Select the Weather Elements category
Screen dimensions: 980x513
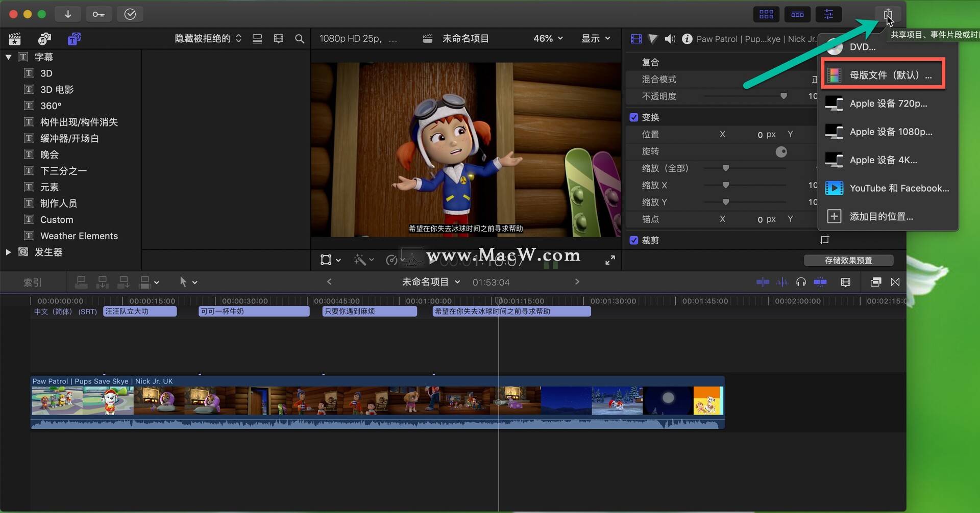[x=79, y=236]
